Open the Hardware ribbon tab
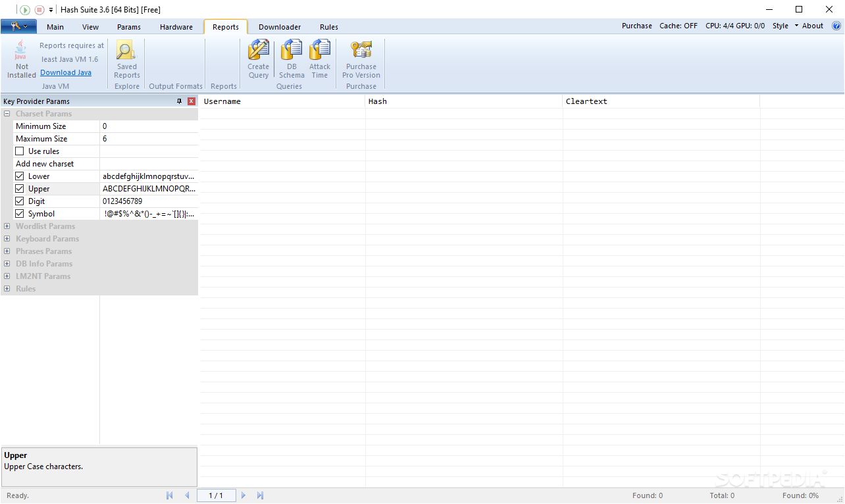 [176, 27]
